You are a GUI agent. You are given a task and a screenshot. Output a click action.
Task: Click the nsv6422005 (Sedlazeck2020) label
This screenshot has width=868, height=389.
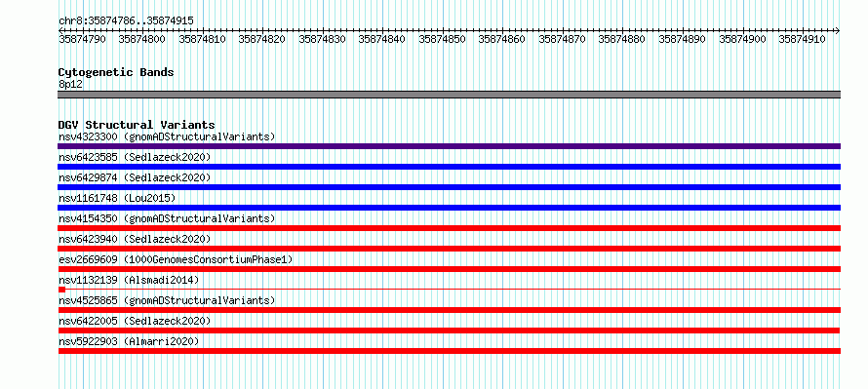pos(135,321)
